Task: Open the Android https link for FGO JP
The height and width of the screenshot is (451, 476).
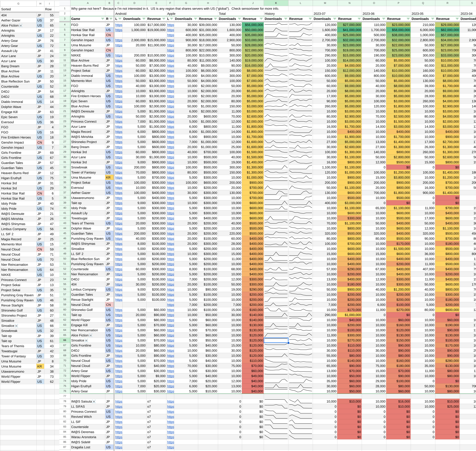Action: click(119, 25)
